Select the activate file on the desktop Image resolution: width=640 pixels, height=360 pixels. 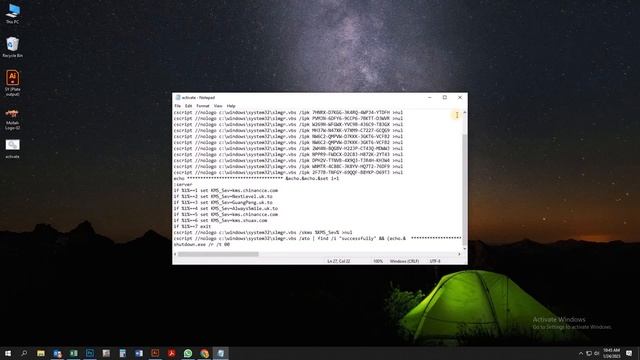(x=13, y=149)
